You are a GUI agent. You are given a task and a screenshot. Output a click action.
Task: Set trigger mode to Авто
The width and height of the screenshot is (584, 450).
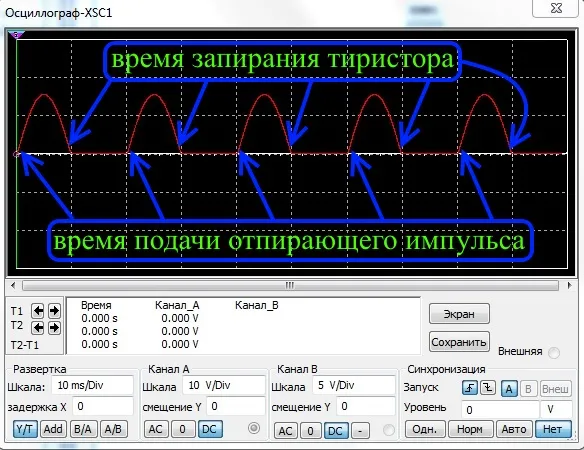514,430
